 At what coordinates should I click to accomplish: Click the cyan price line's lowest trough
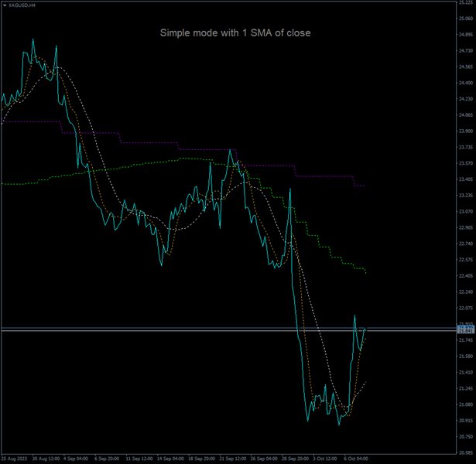tap(338, 424)
